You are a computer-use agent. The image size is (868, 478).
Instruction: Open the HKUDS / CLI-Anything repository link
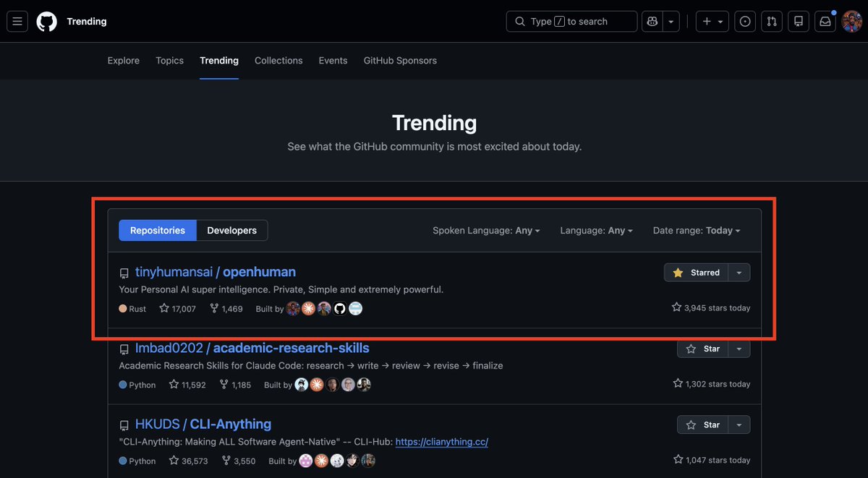tap(203, 424)
